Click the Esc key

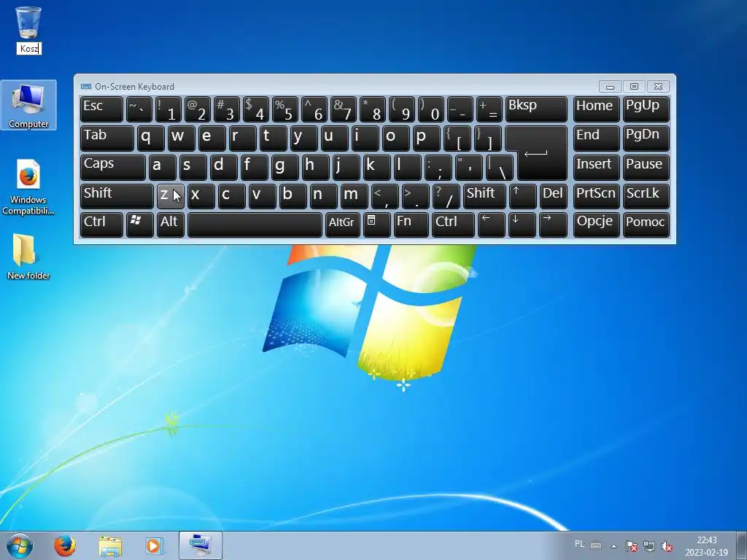(101, 109)
